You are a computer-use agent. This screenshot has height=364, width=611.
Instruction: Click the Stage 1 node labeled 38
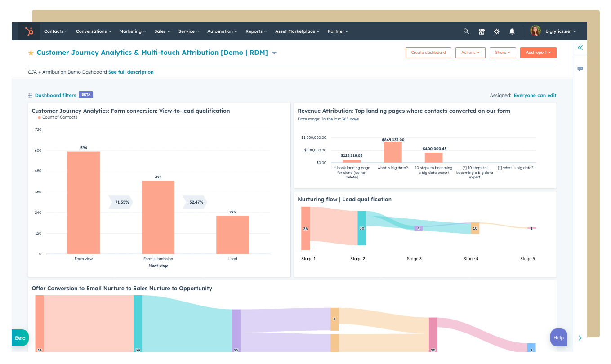[306, 228]
